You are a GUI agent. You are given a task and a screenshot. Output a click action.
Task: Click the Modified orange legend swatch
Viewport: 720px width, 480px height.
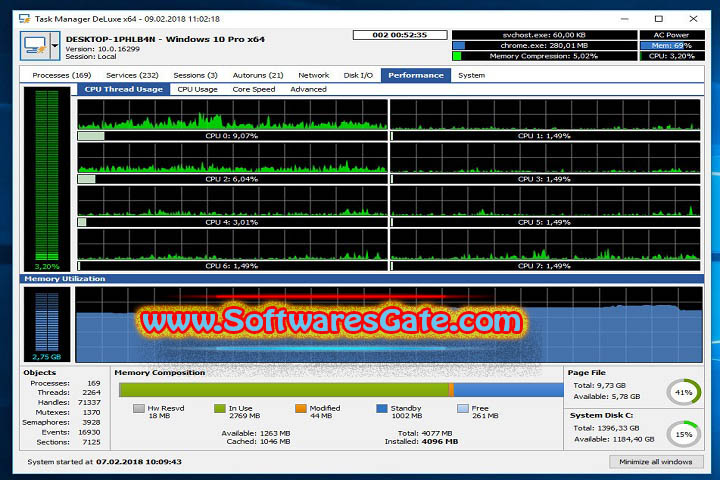coord(301,408)
